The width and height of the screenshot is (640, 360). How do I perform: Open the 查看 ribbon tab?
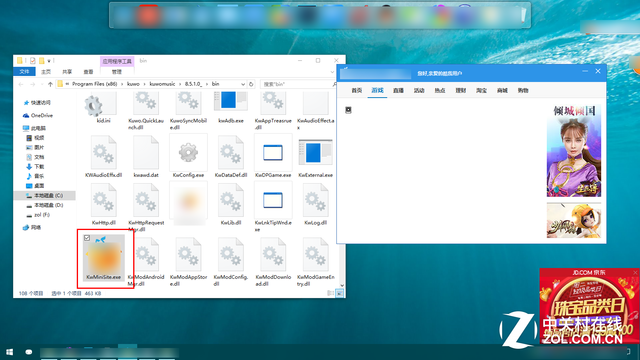[88, 72]
